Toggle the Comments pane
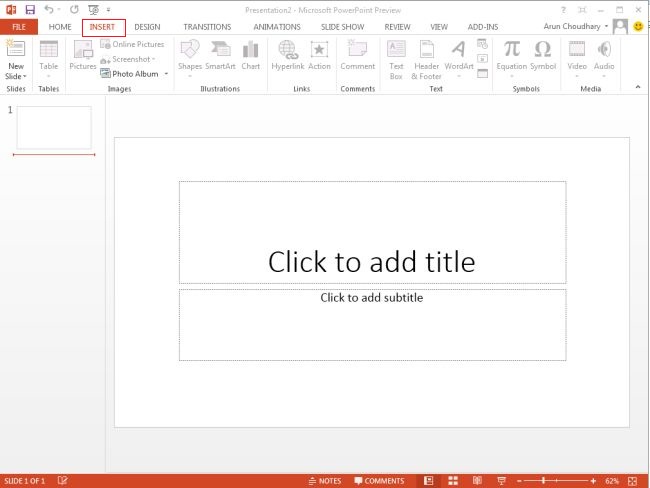Screen dimensions: 650x488 click(x=379, y=481)
